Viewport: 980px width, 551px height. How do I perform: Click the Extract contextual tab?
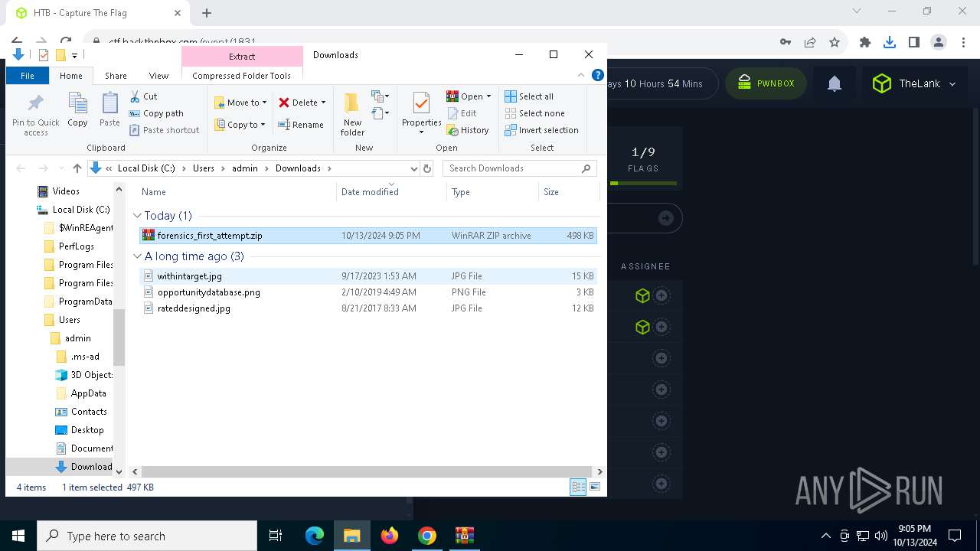tap(242, 57)
